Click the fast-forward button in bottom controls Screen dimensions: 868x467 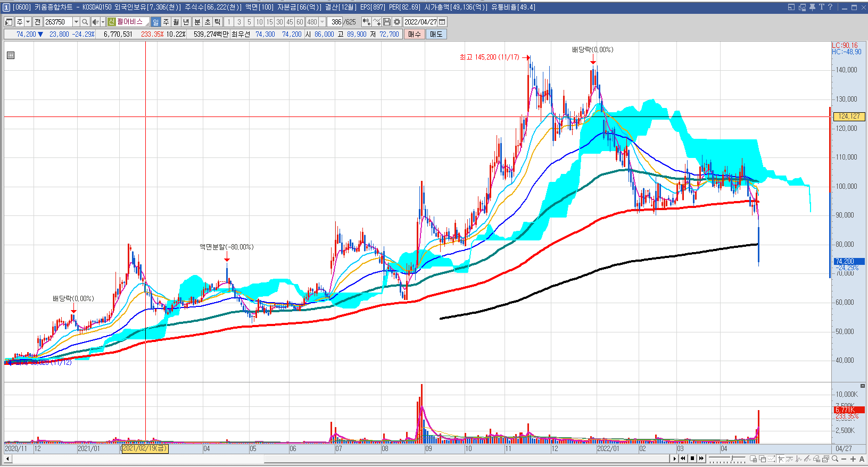coord(701,458)
